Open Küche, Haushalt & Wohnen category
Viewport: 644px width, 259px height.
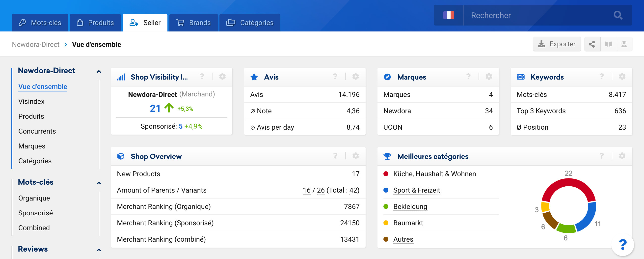click(x=434, y=174)
